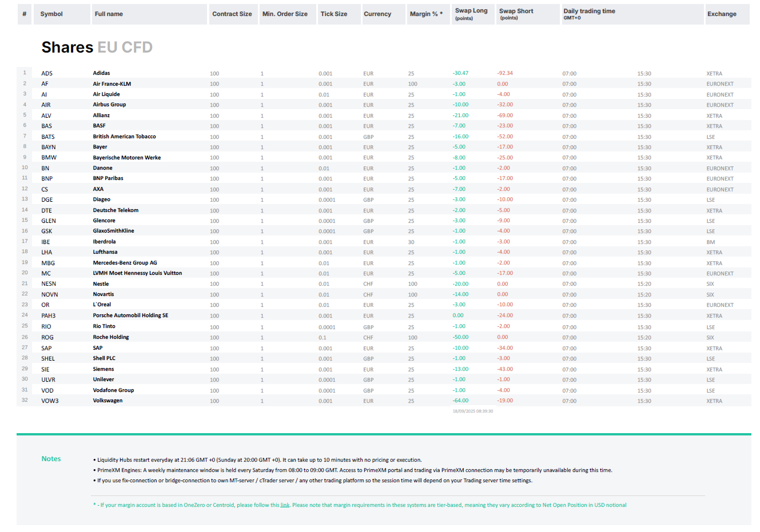Click the Rio Tinto name cell

tap(104, 326)
